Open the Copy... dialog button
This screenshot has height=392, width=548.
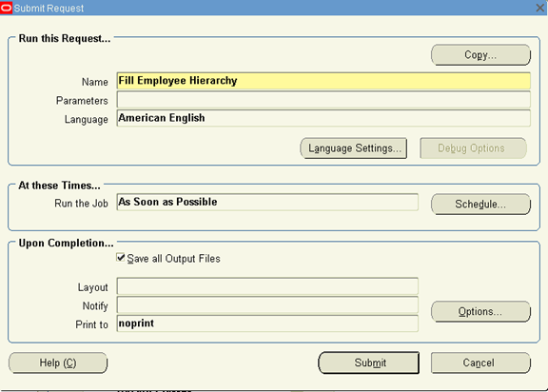pyautogui.click(x=480, y=55)
